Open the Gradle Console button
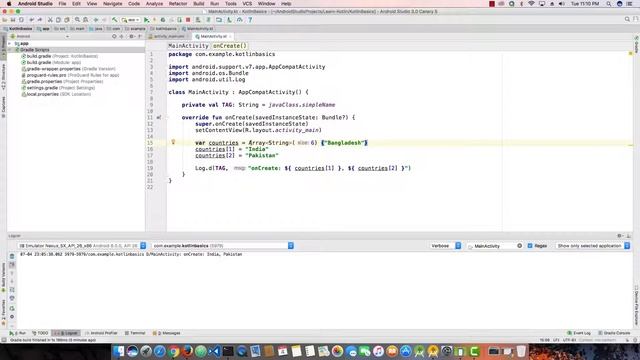 pyautogui.click(x=614, y=333)
